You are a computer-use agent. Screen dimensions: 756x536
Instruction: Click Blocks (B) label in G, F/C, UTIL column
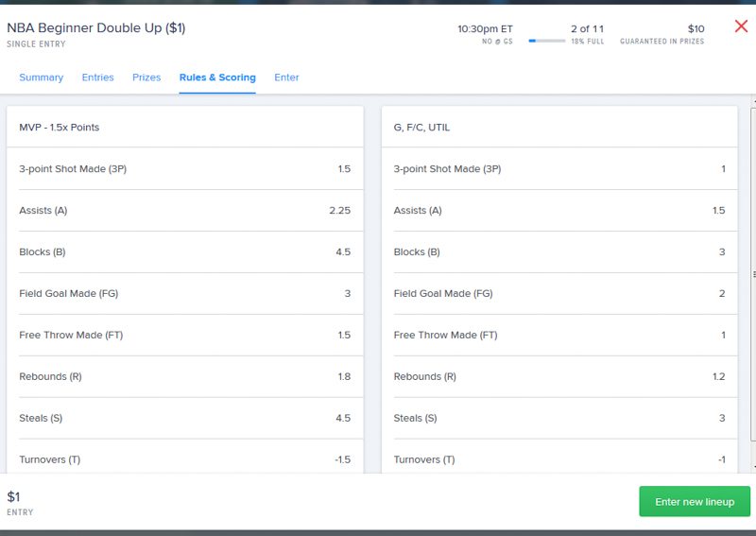[417, 251]
